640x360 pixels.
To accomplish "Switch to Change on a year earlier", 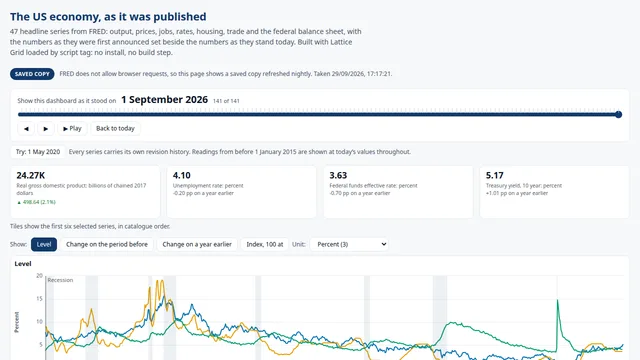I will 197,244.
